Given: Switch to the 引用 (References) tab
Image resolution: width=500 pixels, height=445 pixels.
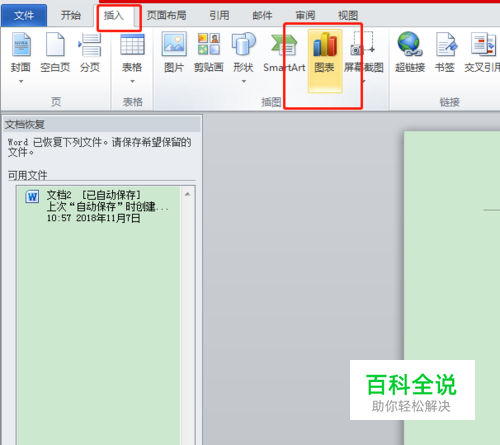Looking at the screenshot, I should [219, 15].
